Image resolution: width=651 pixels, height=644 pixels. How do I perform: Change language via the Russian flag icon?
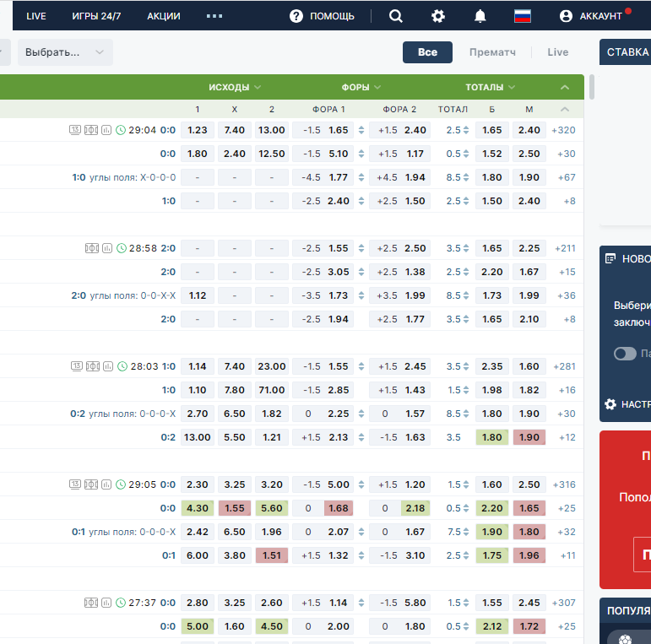coord(523,16)
